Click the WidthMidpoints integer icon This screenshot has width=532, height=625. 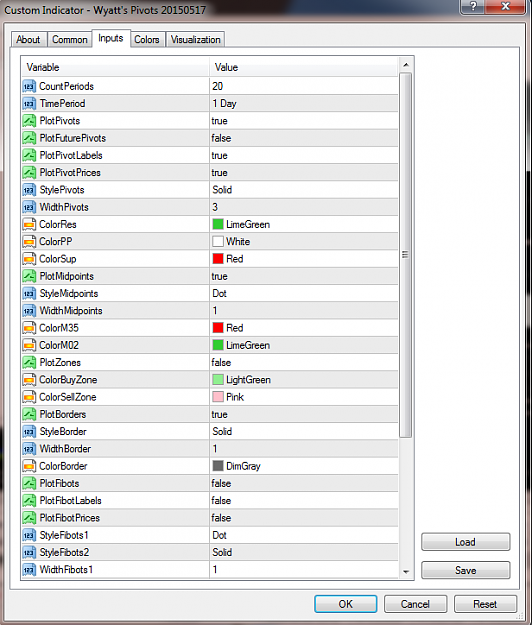click(29, 311)
